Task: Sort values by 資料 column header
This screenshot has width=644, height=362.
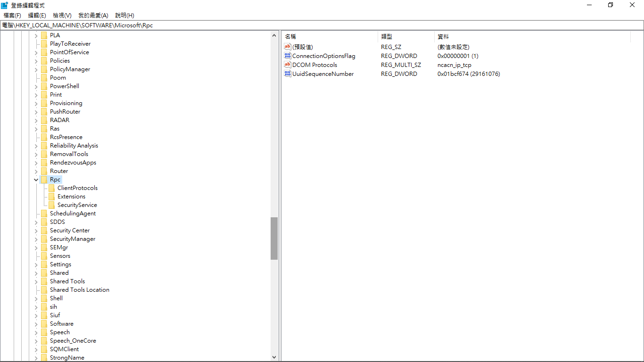Action: tap(532, 36)
